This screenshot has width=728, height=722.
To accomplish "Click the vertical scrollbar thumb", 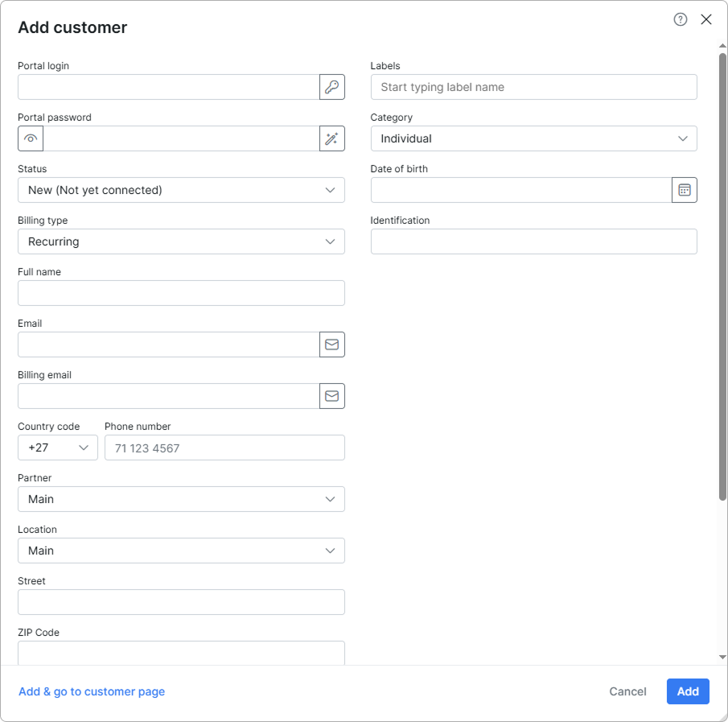I will [x=722, y=277].
